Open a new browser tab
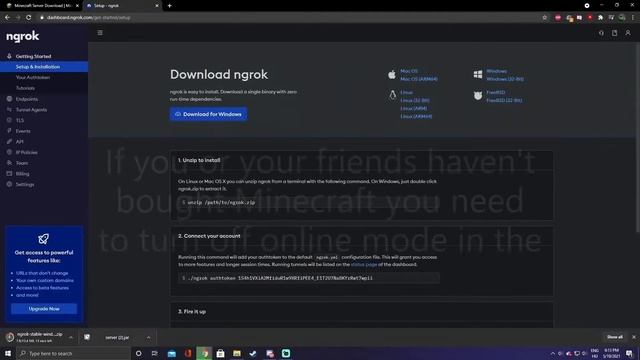Screen dimensions: 640x360 [169, 6]
